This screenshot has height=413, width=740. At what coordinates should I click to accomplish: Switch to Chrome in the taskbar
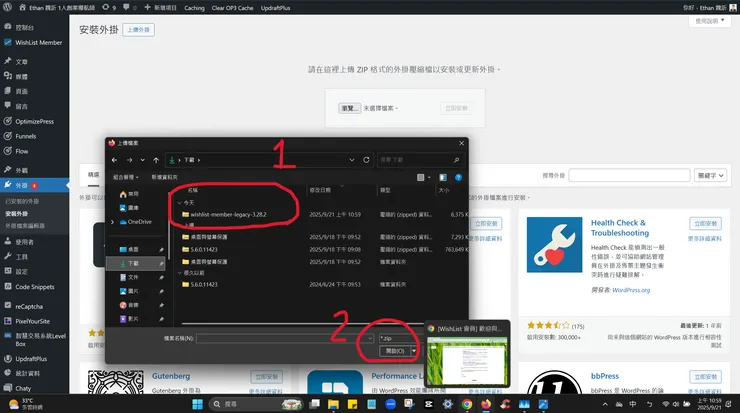(467, 404)
